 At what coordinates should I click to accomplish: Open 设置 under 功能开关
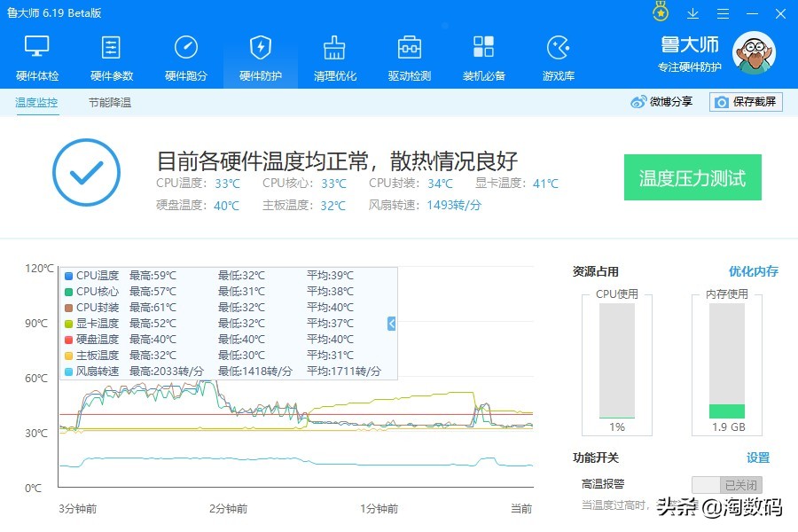coord(759,458)
